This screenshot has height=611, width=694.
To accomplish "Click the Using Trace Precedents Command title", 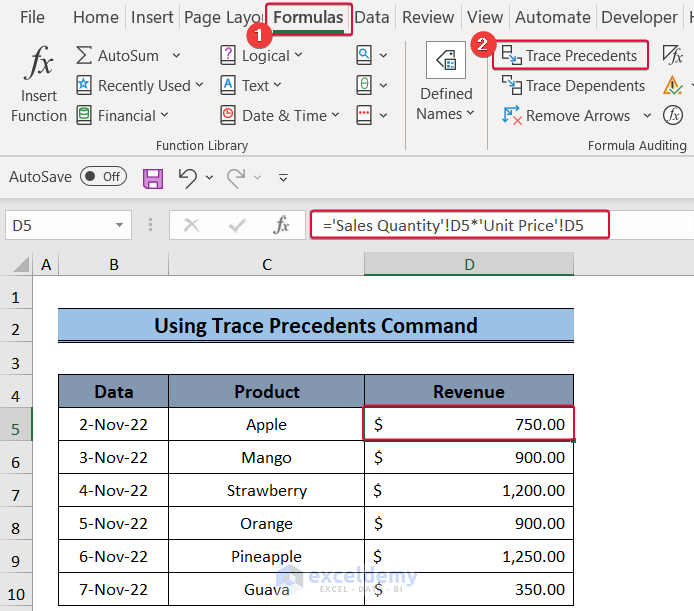I will [316, 325].
